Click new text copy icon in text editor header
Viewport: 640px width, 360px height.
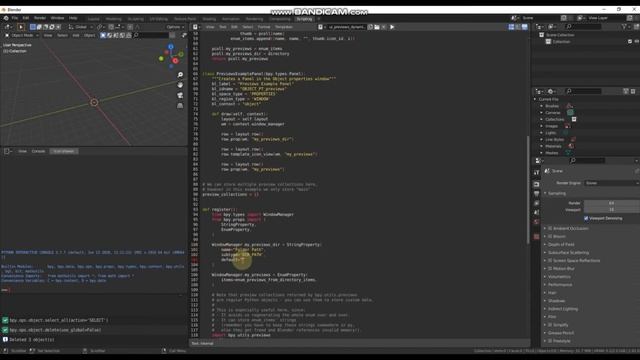click(x=370, y=27)
